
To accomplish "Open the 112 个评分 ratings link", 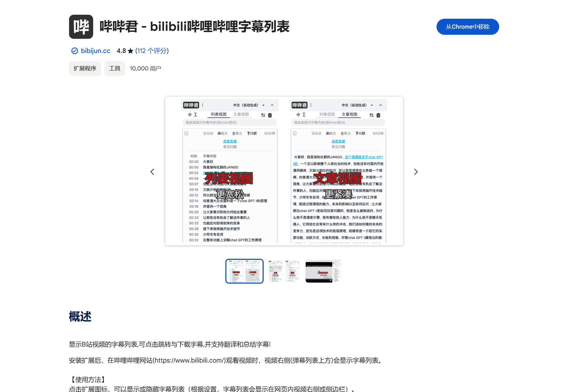I will tap(152, 51).
